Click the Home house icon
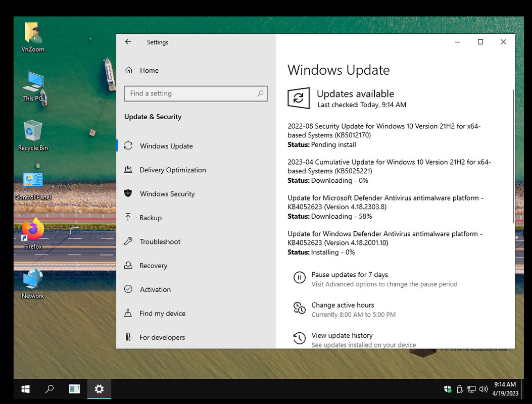This screenshot has height=404, width=532. tap(129, 70)
